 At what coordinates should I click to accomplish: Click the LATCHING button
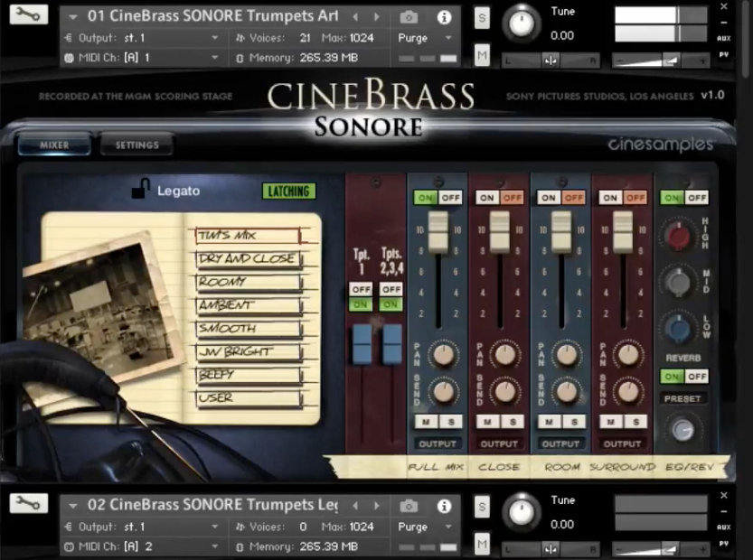290,191
